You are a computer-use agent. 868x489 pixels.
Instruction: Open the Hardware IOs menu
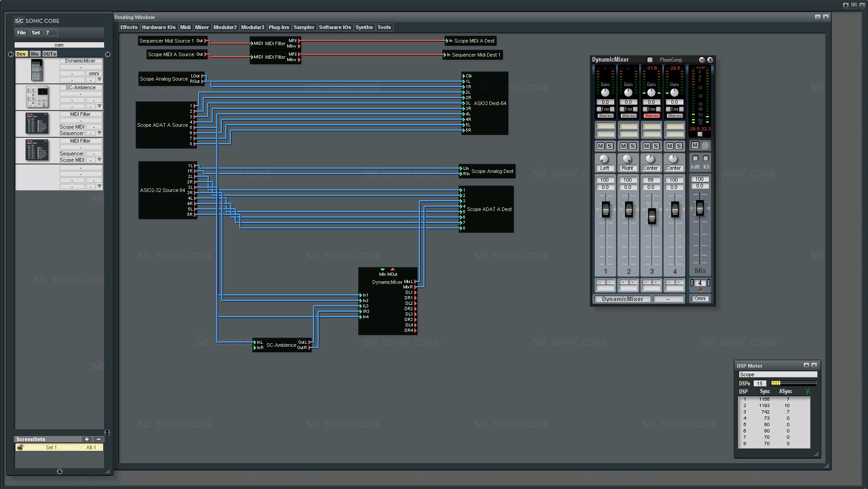pos(159,28)
